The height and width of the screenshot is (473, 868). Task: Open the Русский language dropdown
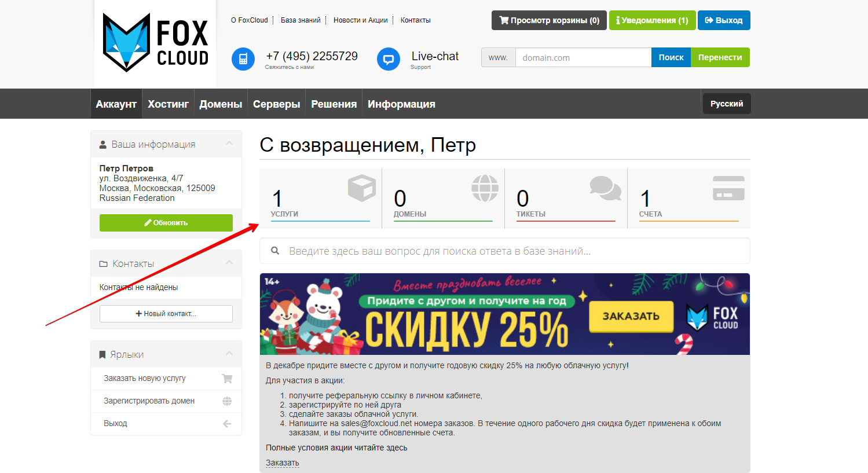(x=726, y=104)
